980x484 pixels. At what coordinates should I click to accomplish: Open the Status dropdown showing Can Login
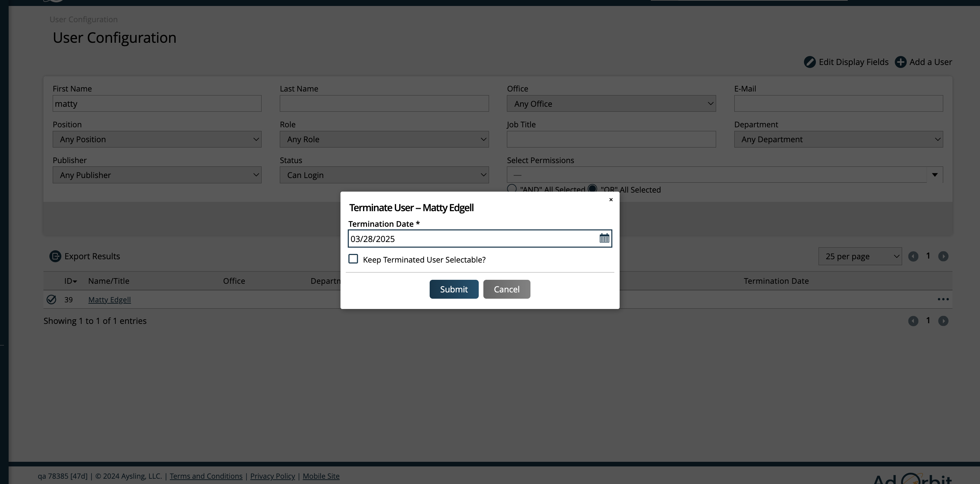(x=384, y=175)
